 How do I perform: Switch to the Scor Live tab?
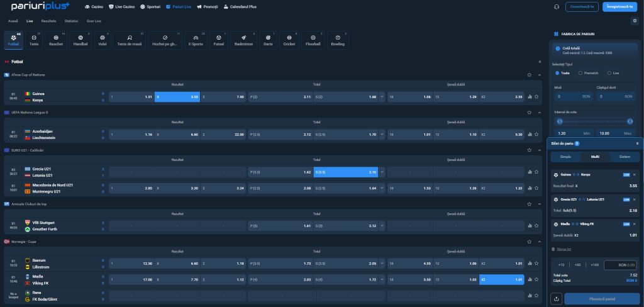pyautogui.click(x=94, y=21)
